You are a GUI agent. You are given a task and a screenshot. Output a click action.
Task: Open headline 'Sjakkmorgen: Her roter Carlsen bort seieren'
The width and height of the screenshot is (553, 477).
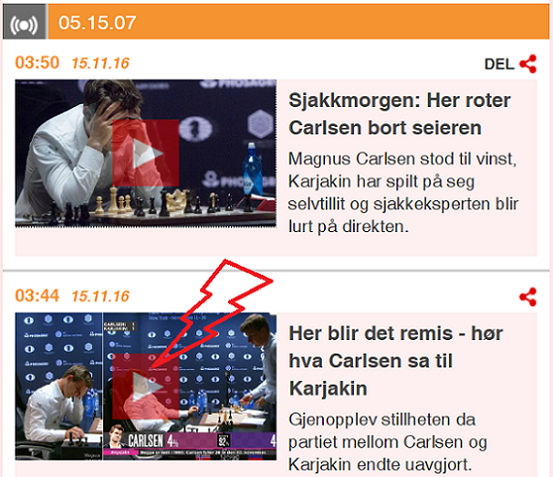coord(400,114)
